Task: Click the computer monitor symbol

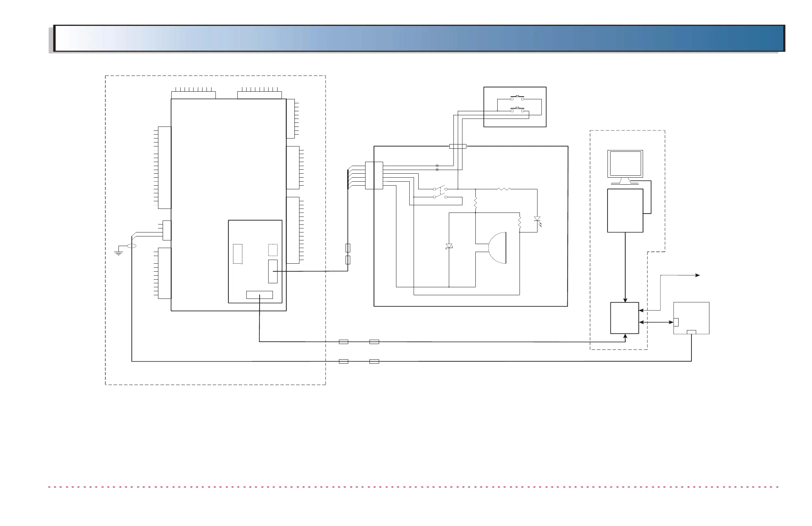Action: (x=625, y=164)
